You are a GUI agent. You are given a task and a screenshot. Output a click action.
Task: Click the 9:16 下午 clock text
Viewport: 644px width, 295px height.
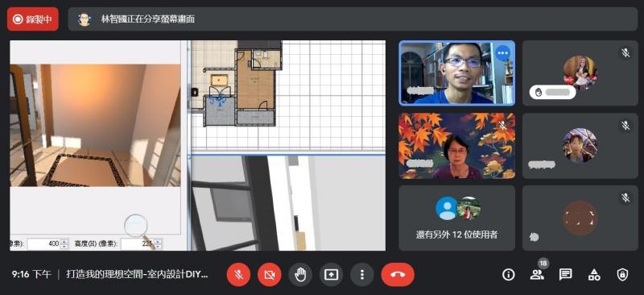31,274
